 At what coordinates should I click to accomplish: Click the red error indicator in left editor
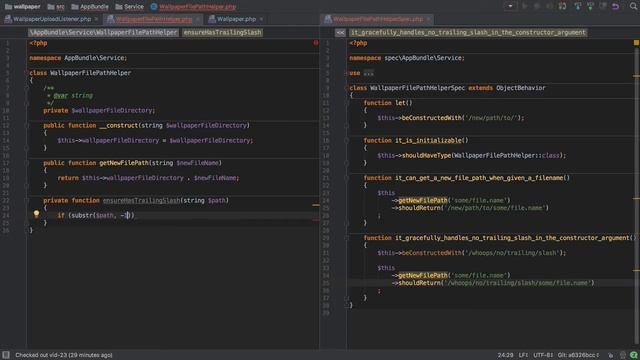pyautogui.click(x=316, y=42)
